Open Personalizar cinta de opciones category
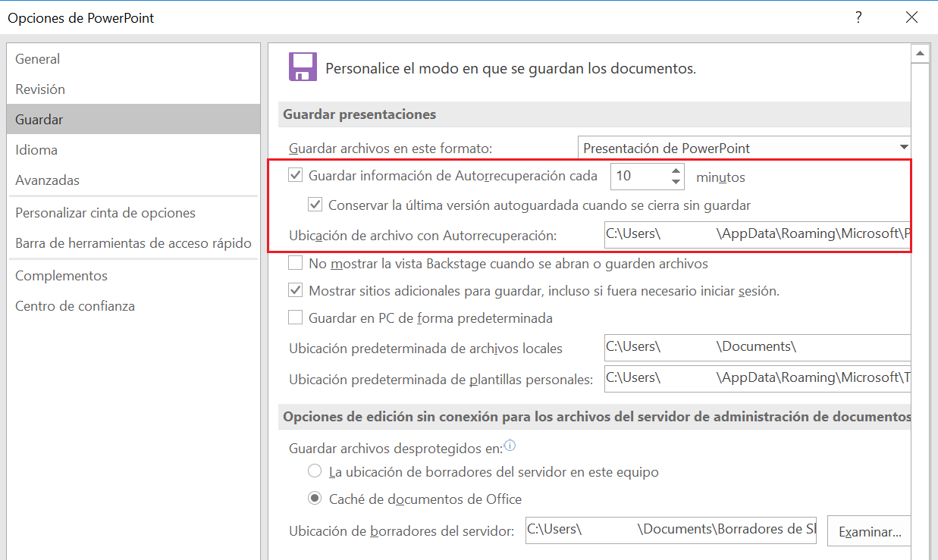The width and height of the screenshot is (938, 560). tap(133, 213)
